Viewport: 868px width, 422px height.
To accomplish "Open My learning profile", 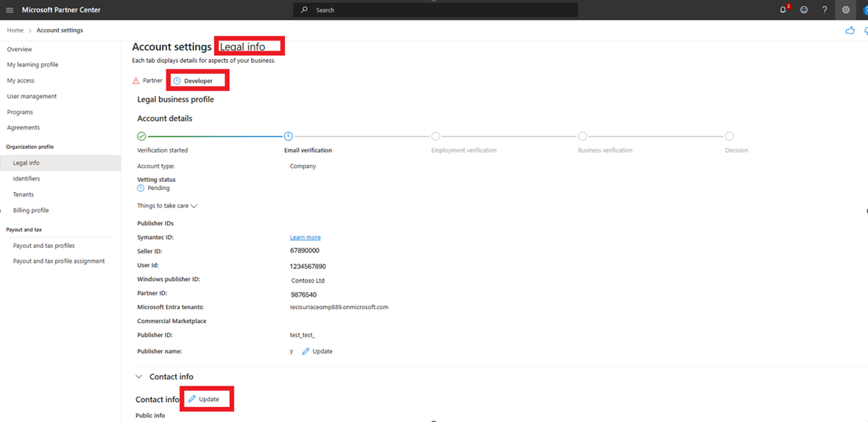I will point(33,65).
